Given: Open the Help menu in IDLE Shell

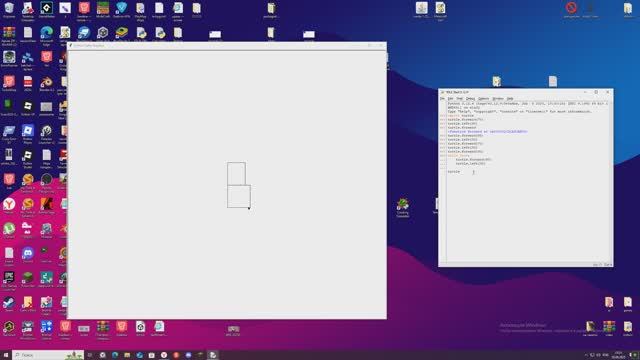Looking at the screenshot, I should pos(510,98).
